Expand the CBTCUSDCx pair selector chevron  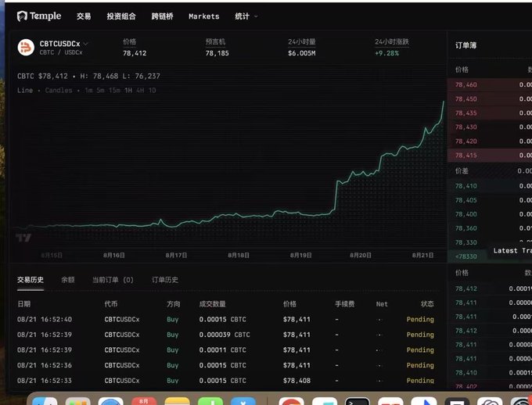(x=86, y=44)
